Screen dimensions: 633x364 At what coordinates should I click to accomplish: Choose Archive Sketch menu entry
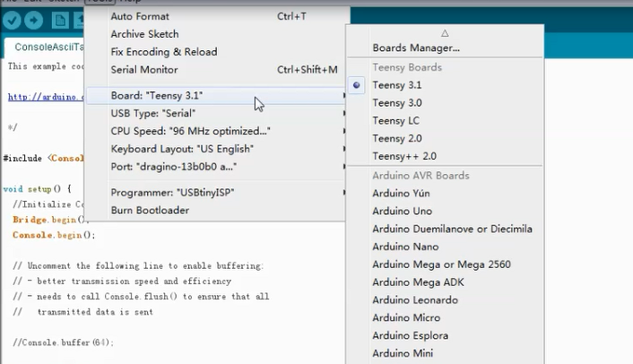(x=216, y=34)
